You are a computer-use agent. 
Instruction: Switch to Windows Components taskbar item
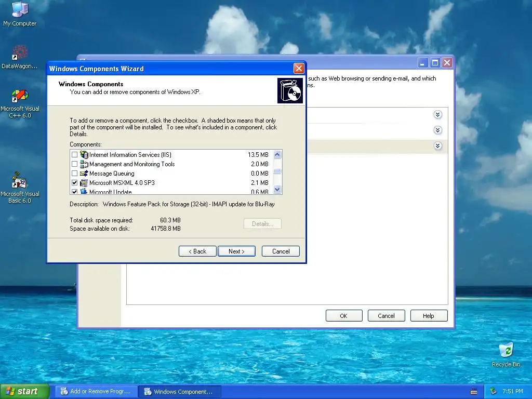click(x=180, y=392)
